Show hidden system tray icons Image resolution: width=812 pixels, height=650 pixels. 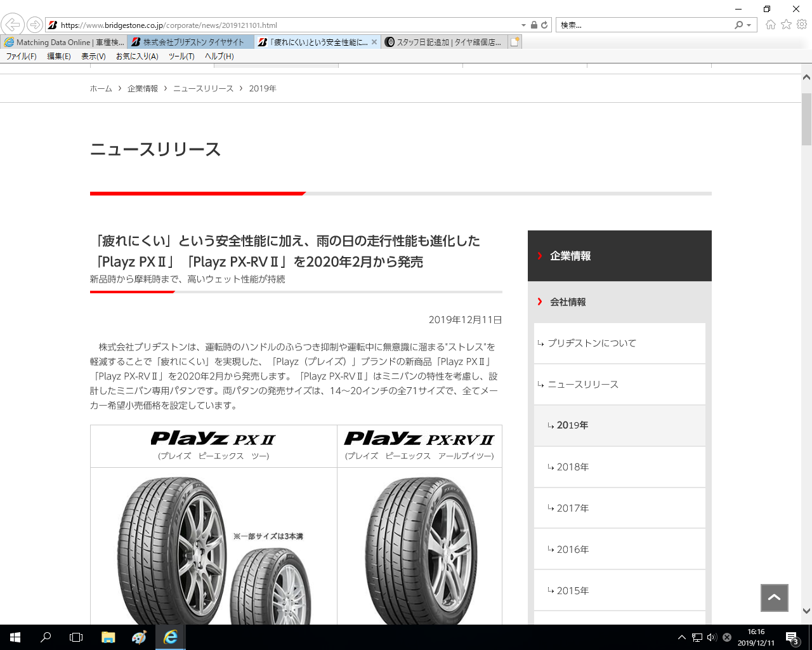coord(681,637)
